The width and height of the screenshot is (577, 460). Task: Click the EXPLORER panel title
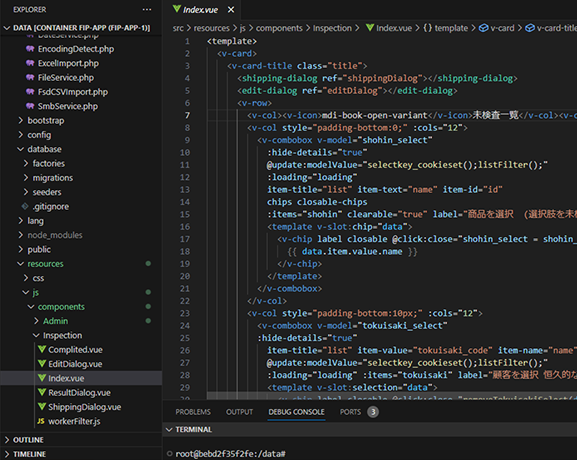(x=29, y=10)
